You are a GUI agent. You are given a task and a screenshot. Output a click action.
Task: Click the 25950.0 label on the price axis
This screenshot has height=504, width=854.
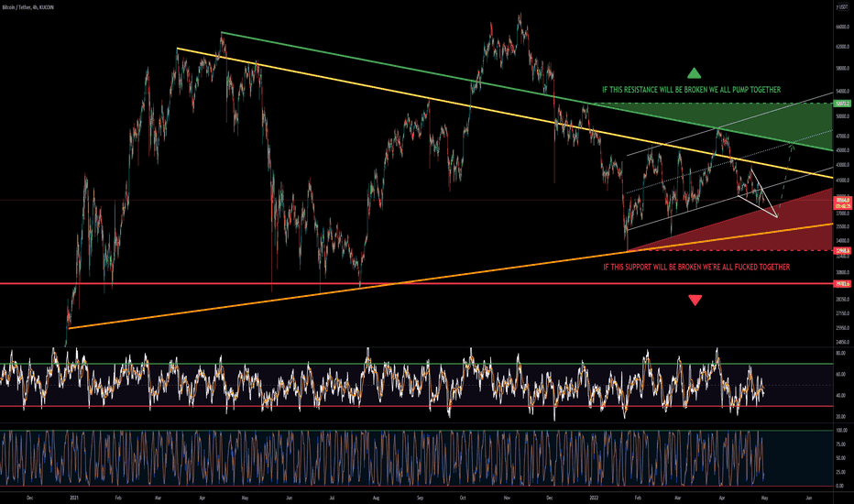tap(843, 328)
